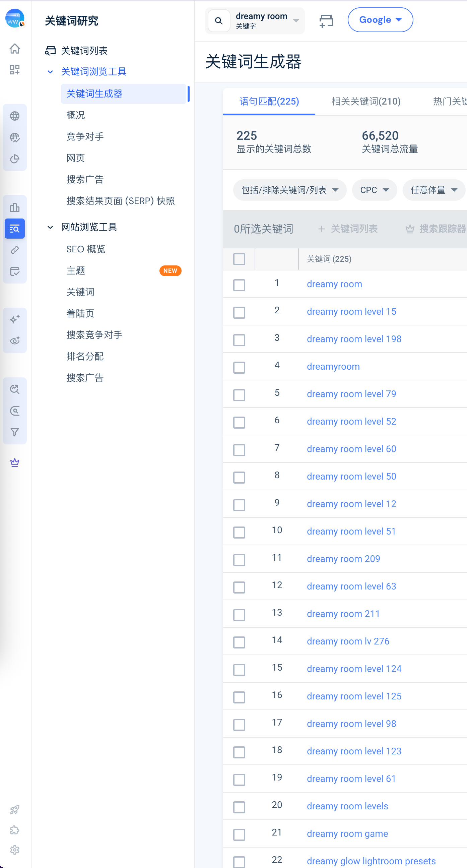Click the rocket icon in left rail
The width and height of the screenshot is (467, 868).
click(x=14, y=810)
